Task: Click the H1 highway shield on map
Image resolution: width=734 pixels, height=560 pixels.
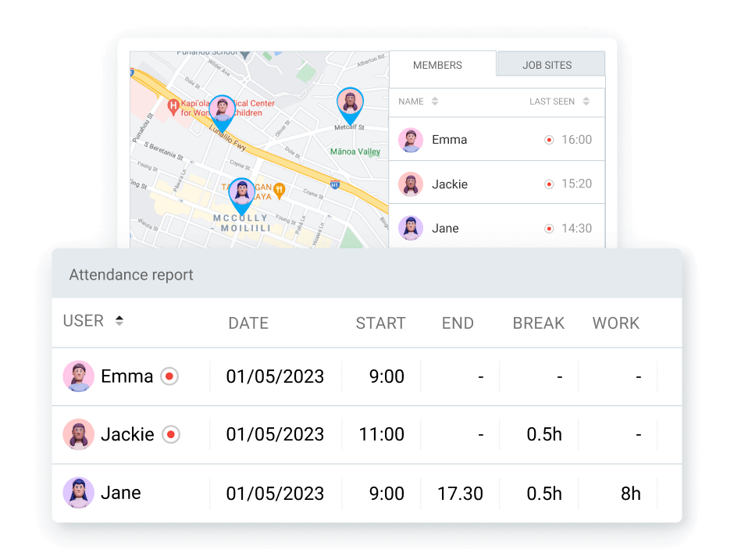Action: [335, 184]
